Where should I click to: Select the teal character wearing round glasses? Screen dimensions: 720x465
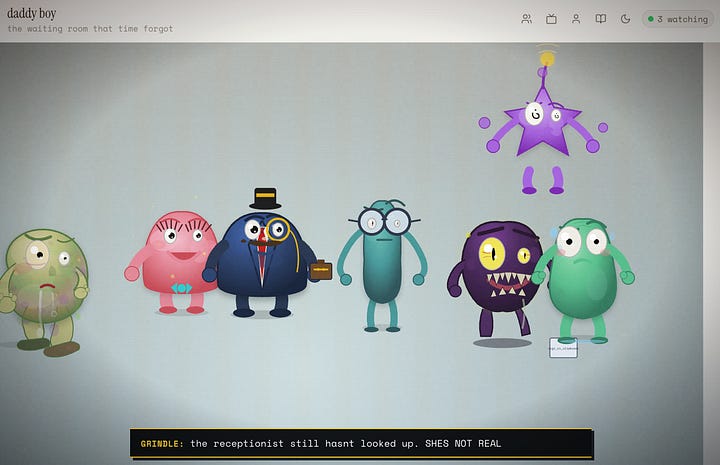pyautogui.click(x=382, y=265)
